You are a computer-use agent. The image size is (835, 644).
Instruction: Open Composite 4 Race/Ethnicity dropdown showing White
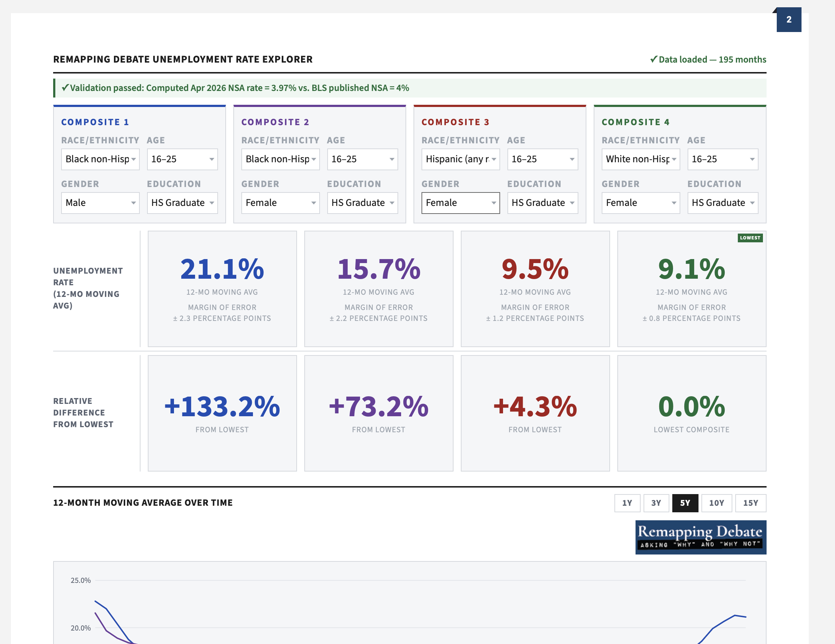pyautogui.click(x=641, y=159)
